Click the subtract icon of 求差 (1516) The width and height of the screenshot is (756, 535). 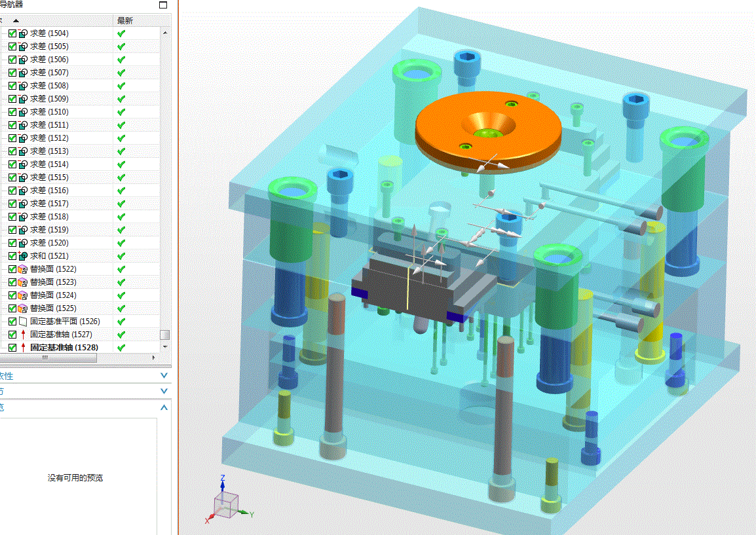pyautogui.click(x=23, y=191)
